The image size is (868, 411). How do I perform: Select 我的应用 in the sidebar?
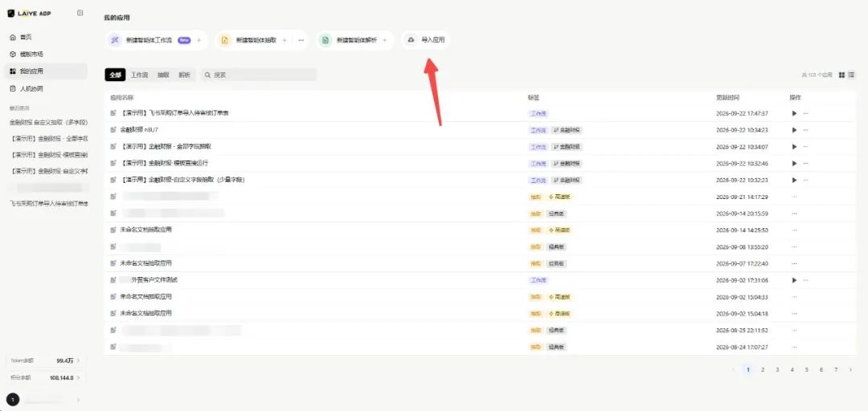click(x=47, y=71)
